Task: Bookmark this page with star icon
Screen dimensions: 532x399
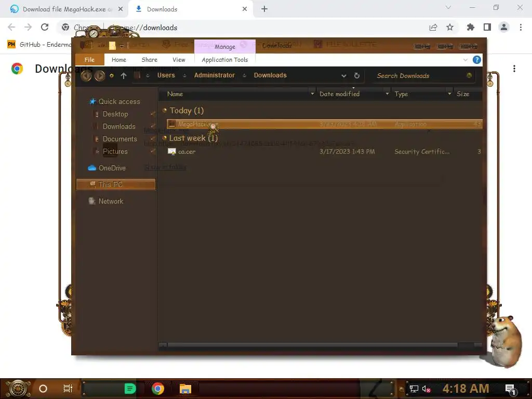Action: tap(450, 28)
